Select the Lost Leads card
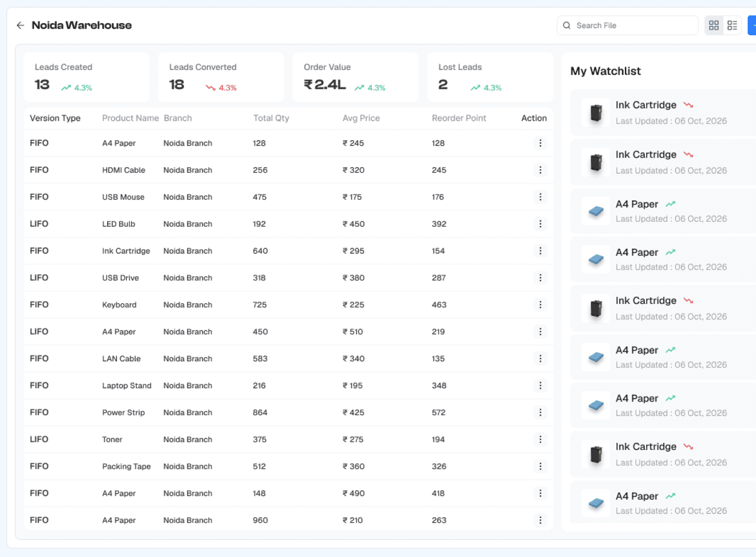 tap(490, 77)
